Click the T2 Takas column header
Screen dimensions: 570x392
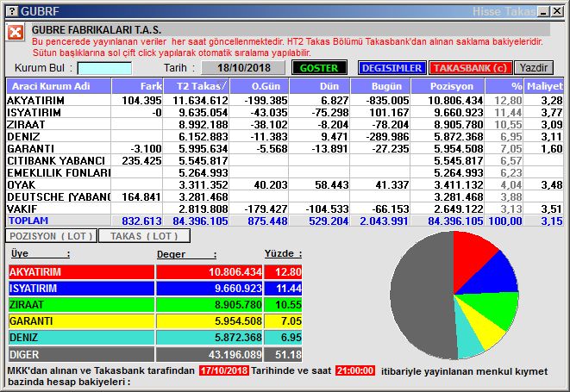pos(197,86)
